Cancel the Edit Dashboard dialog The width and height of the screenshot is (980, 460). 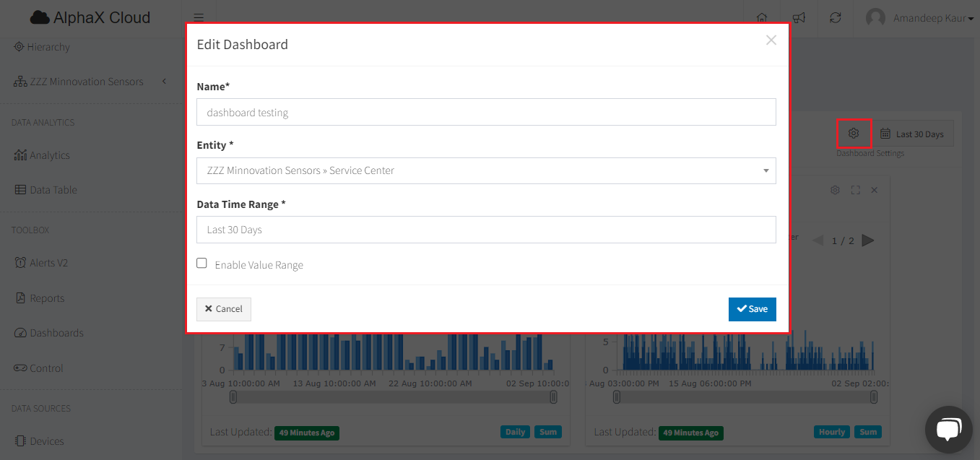224,309
